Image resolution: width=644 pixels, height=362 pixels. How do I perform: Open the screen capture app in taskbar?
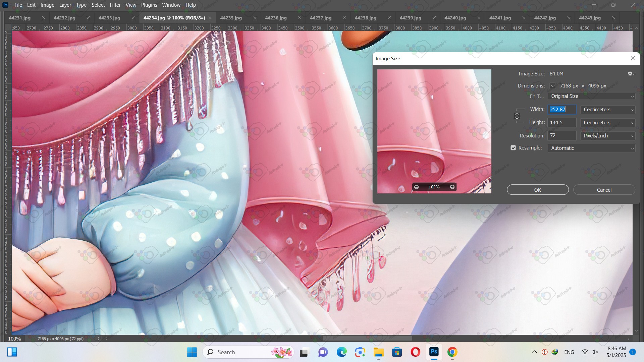click(360, 352)
